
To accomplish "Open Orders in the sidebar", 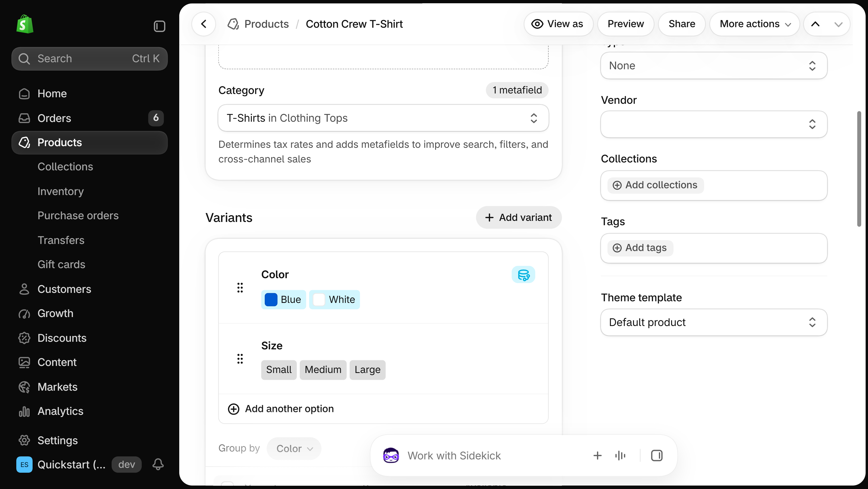I will [89, 118].
